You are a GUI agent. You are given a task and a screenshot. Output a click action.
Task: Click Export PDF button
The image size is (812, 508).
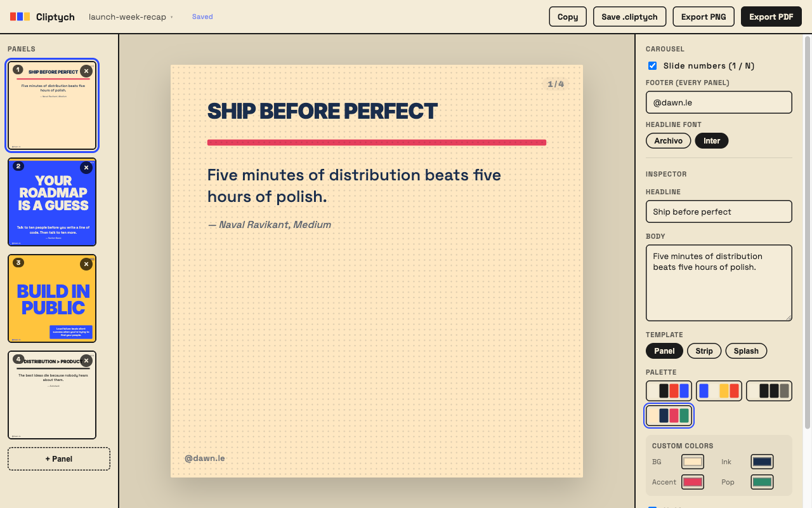[771, 17]
